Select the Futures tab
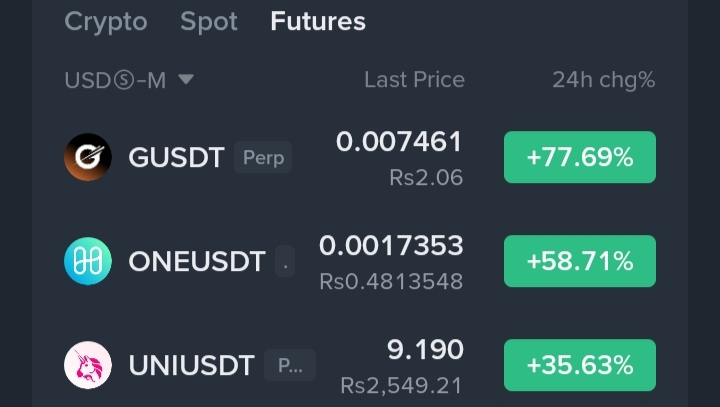Viewport: 720px width, 407px height. tap(318, 22)
